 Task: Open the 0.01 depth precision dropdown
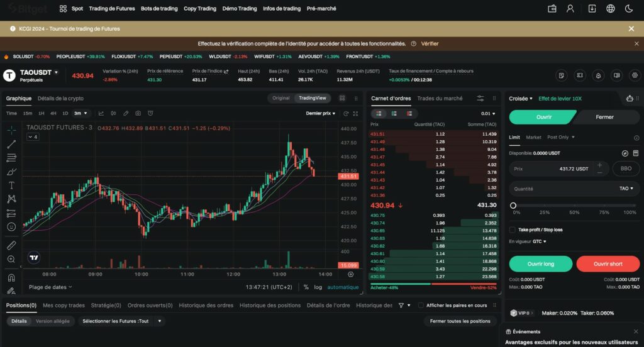pyautogui.click(x=488, y=113)
